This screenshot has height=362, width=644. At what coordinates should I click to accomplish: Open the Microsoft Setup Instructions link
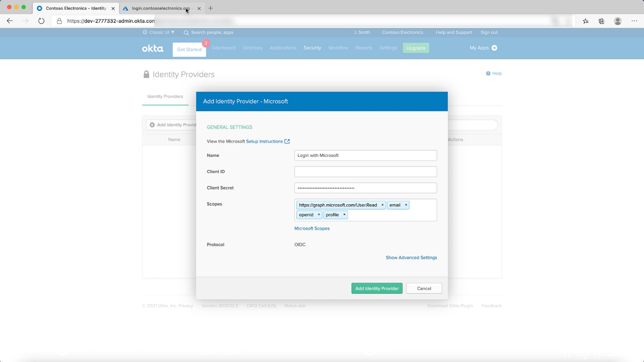pos(264,141)
